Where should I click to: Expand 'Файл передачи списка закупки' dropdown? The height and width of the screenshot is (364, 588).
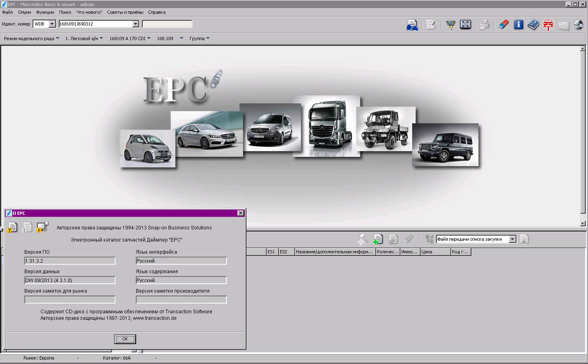tap(512, 239)
